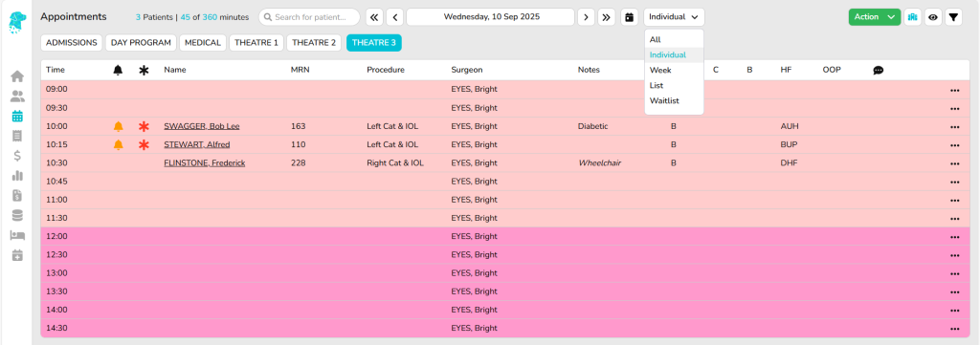
Task: Open patient FLINSTONE, Frederick
Action: coord(205,163)
